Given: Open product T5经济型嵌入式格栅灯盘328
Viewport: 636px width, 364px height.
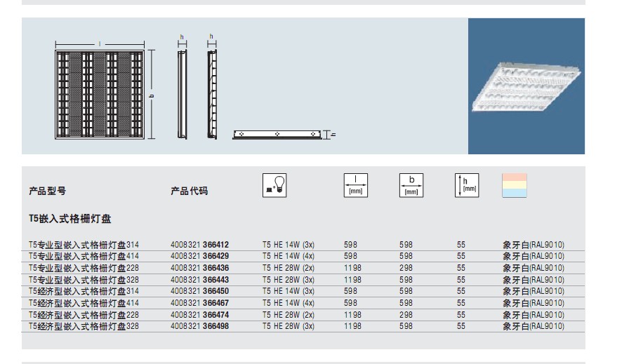Looking at the screenshot, I should 84,326.
